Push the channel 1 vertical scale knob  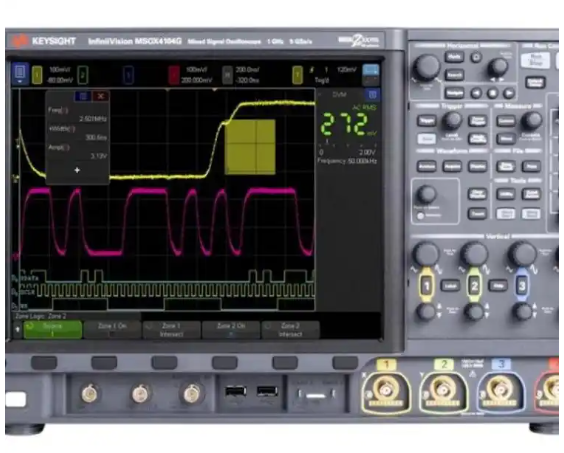(426, 254)
